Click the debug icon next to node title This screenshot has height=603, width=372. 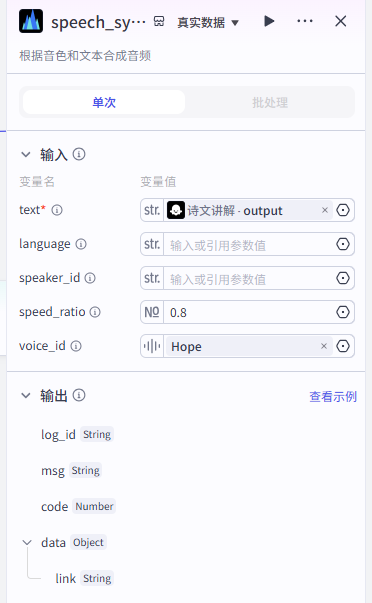(159, 21)
